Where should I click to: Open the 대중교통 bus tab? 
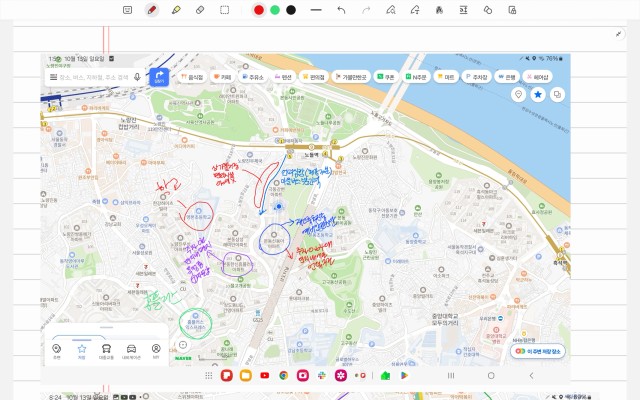coord(106,351)
